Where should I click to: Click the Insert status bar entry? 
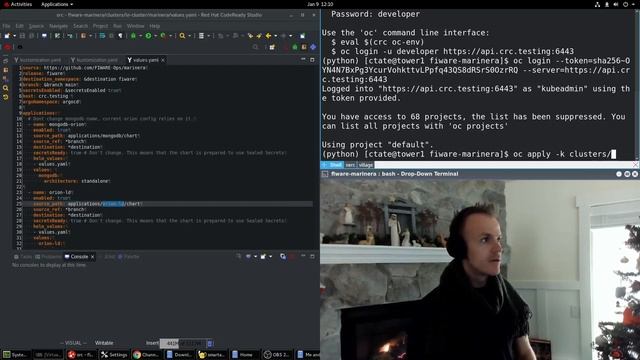point(152,343)
